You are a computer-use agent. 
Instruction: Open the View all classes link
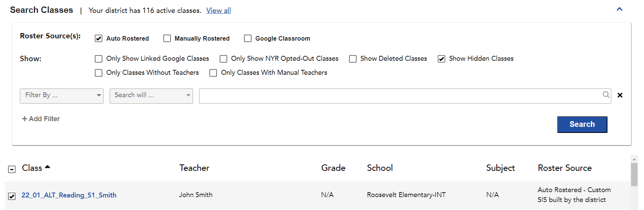(x=218, y=11)
